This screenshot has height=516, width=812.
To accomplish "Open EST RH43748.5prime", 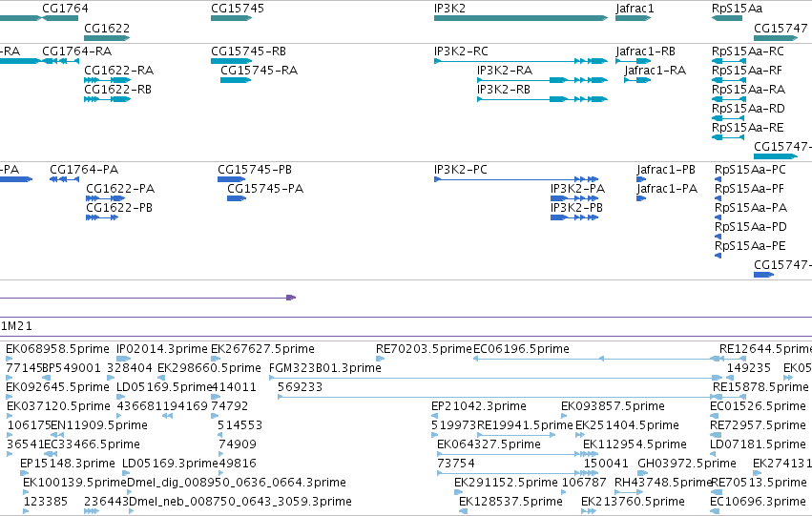I will pos(663,483).
